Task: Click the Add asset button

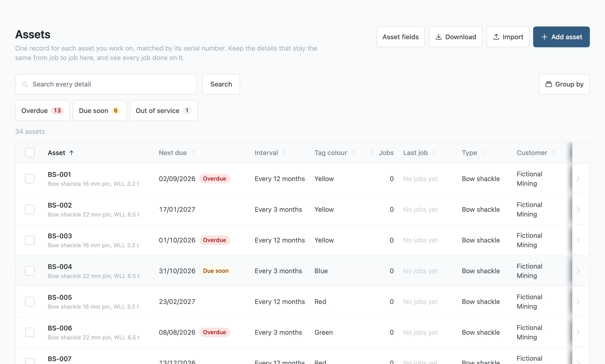Action: coord(561,37)
